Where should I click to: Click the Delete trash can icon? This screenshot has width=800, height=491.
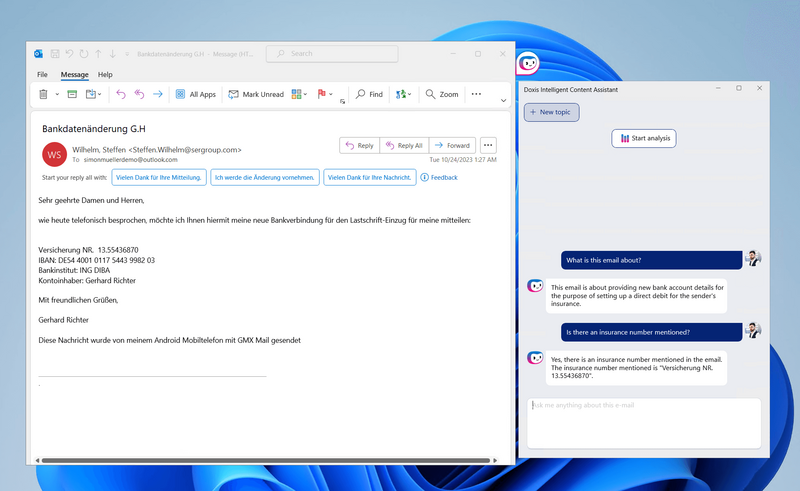coord(43,94)
